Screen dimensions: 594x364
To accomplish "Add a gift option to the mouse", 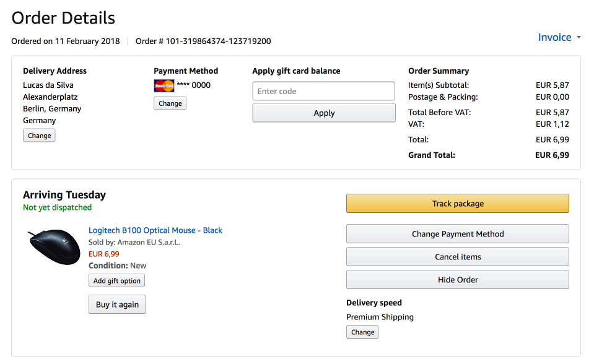I will click(116, 280).
